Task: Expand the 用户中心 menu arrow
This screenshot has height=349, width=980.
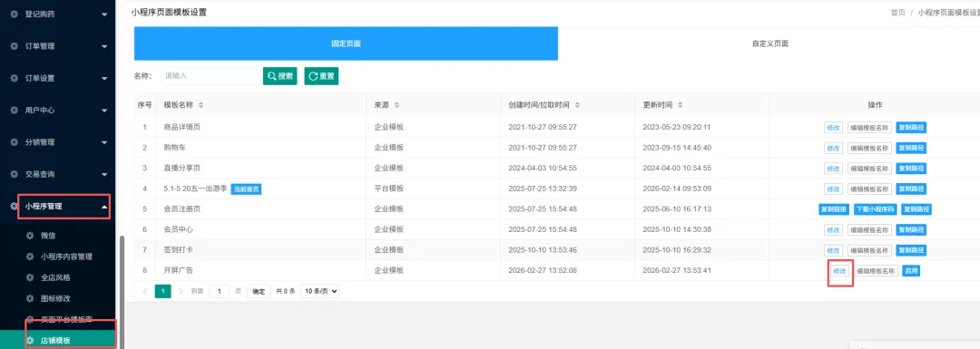Action: (x=104, y=111)
